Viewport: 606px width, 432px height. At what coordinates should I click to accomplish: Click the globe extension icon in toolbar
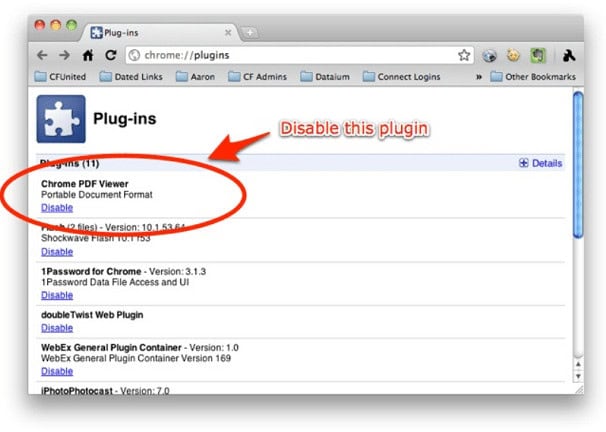click(489, 56)
